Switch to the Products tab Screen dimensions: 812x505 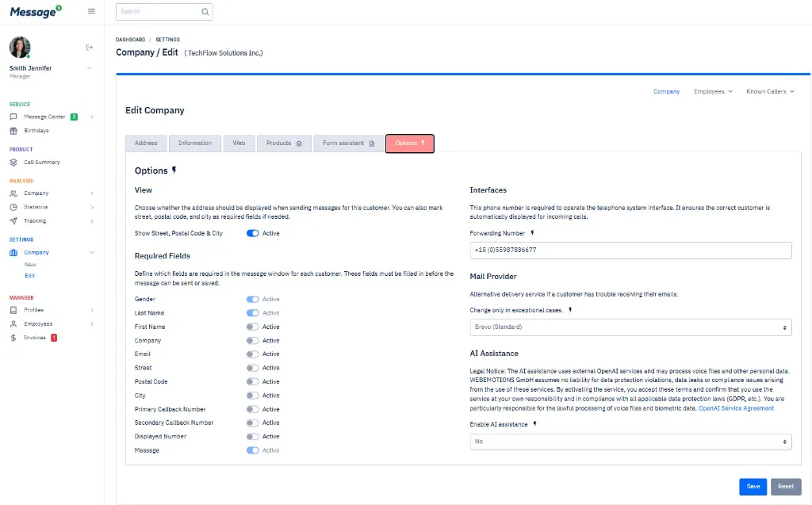pyautogui.click(x=285, y=143)
